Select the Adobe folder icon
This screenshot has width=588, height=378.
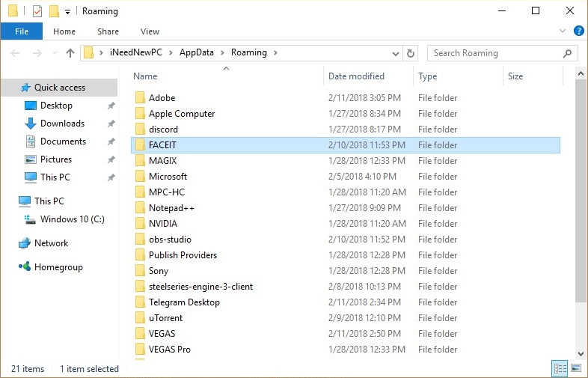point(140,97)
